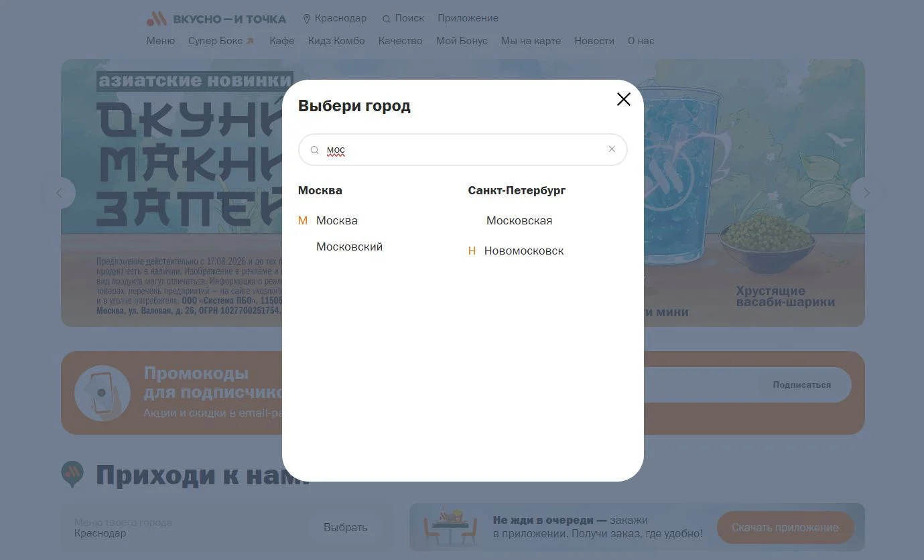Click the map pin icon beside Приходи к нам

(72, 474)
